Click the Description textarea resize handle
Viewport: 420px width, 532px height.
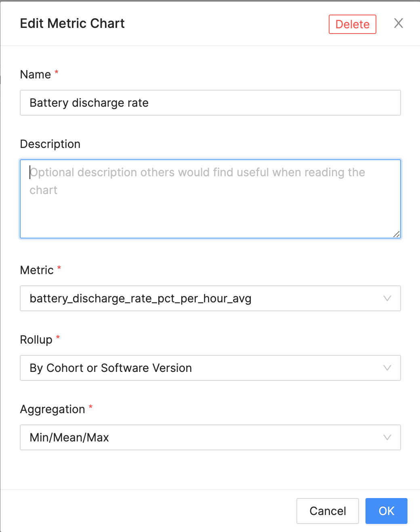397,234
